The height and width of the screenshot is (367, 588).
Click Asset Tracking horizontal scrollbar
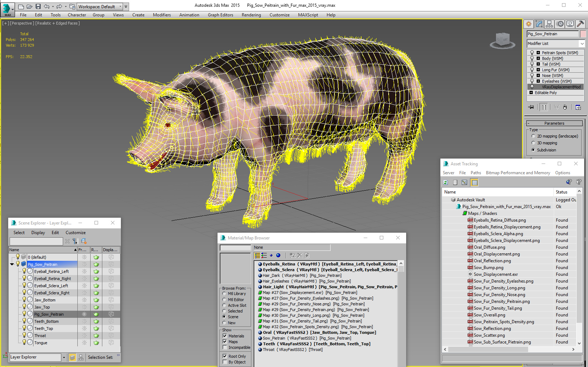click(509, 350)
